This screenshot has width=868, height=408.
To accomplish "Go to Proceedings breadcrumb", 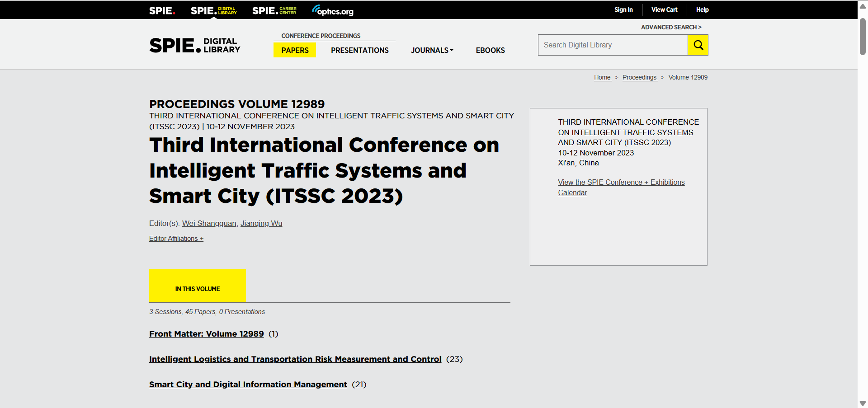I will (640, 77).
